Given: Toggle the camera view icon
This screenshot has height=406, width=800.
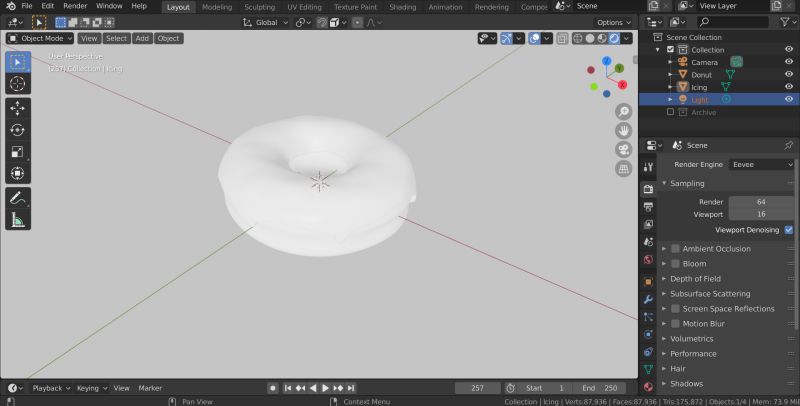Looking at the screenshot, I should coord(623,149).
